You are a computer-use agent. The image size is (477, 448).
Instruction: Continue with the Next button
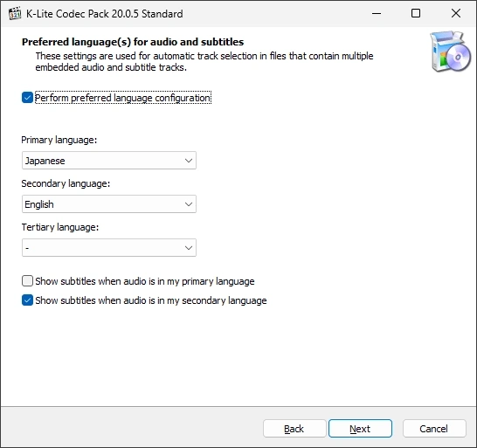click(360, 429)
